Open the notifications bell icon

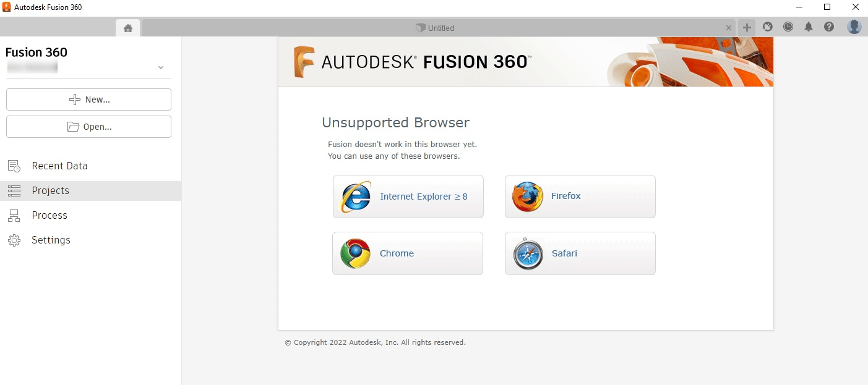coord(809,27)
